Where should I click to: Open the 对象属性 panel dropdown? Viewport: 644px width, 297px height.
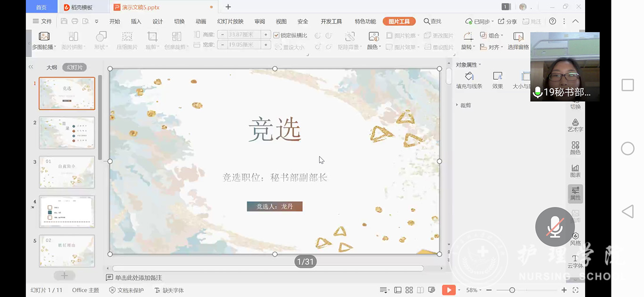[x=468, y=65]
